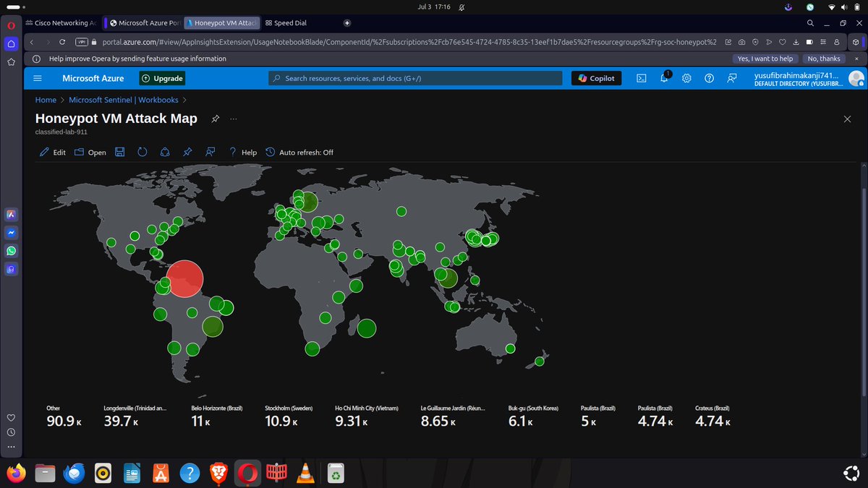The height and width of the screenshot is (488, 868).
Task: Open Azure Cloud Shell
Action: pyautogui.click(x=641, y=78)
